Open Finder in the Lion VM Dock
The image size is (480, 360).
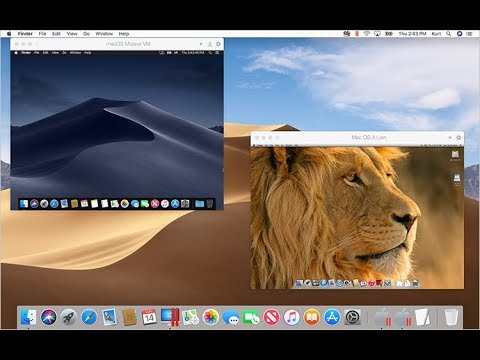pyautogui.click(x=299, y=283)
